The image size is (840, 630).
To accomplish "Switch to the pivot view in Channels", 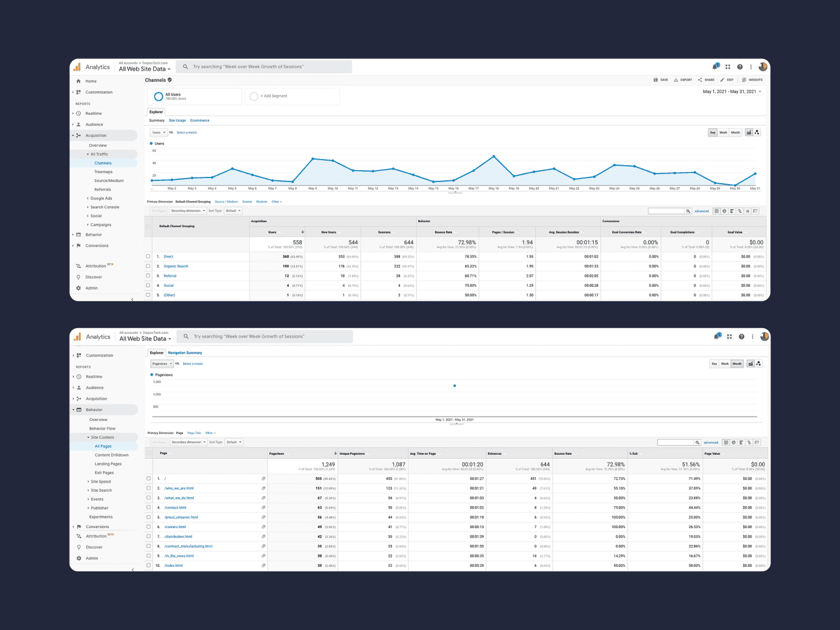I will pos(755,211).
